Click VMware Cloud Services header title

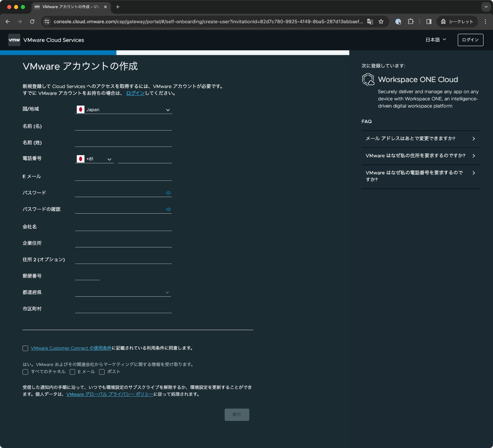click(54, 40)
